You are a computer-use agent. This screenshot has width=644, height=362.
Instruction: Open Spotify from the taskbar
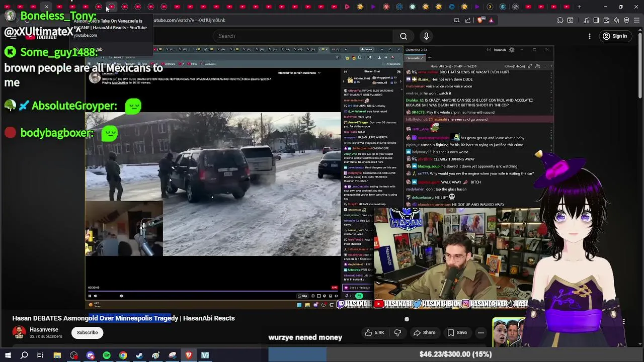click(107, 355)
